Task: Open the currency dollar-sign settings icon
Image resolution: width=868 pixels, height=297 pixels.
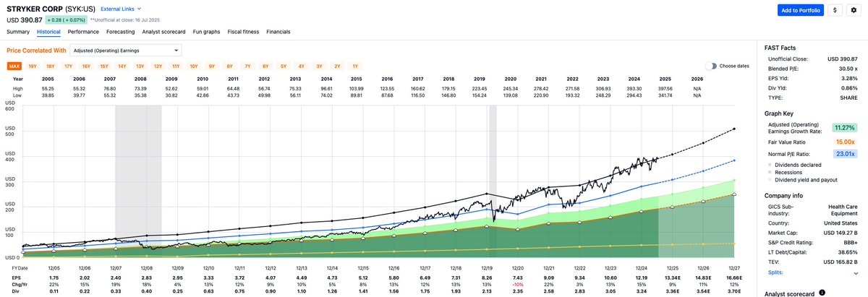Action: [835, 10]
